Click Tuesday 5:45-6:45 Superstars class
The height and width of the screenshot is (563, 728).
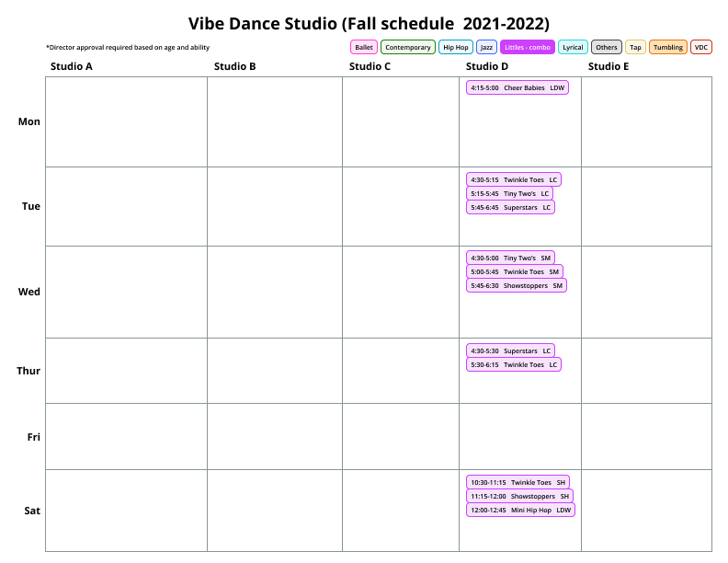tap(510, 207)
